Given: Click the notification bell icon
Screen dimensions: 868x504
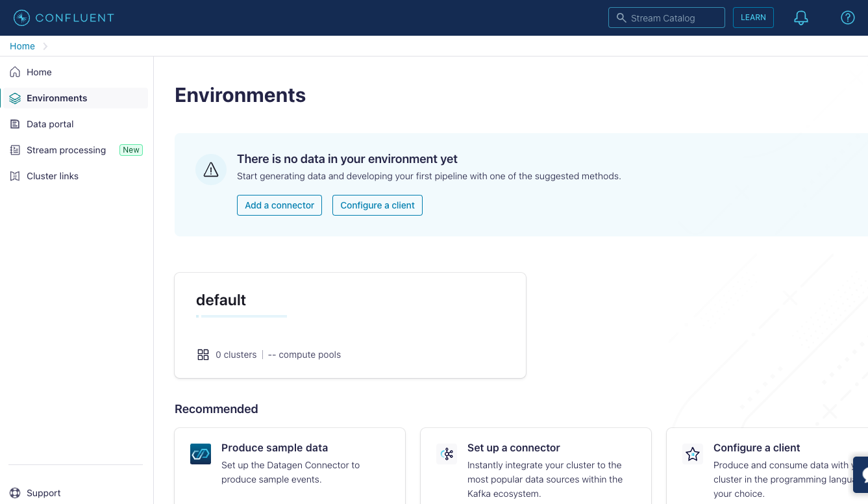Looking at the screenshot, I should [800, 18].
